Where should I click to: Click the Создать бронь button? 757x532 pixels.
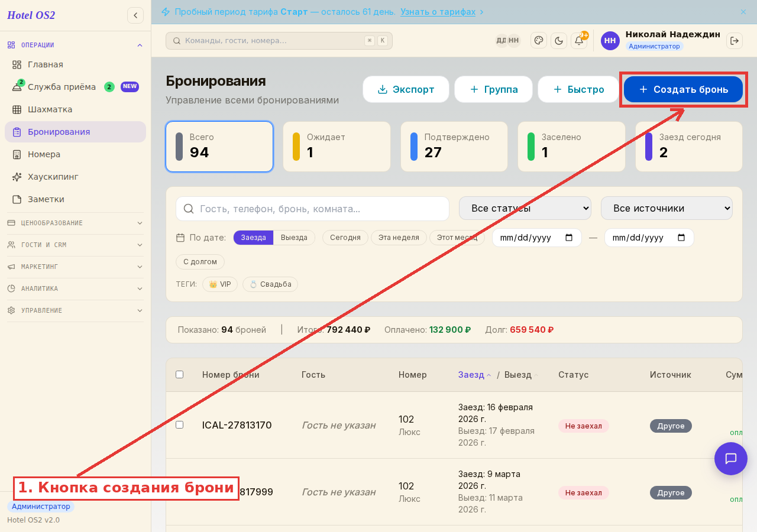(683, 89)
